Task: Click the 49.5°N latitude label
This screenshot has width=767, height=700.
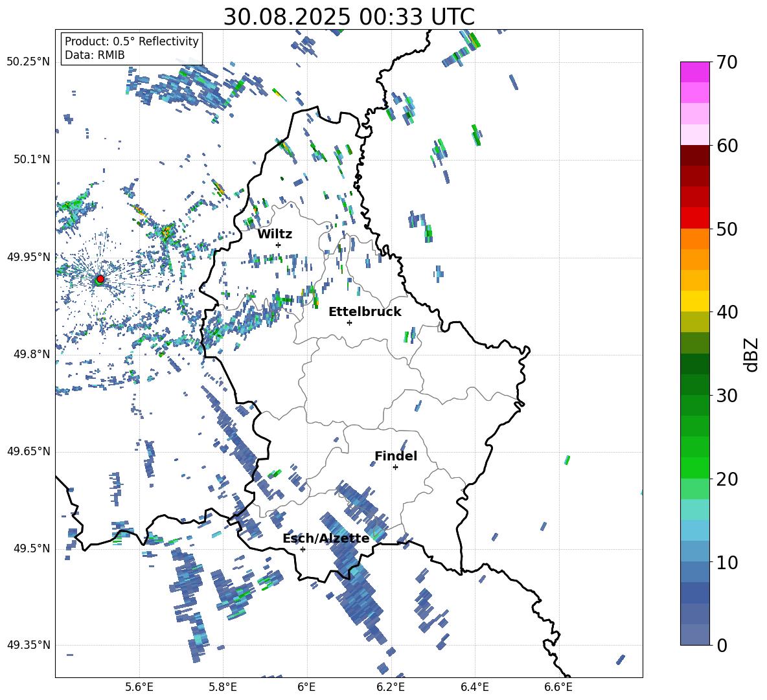Action: pos(32,548)
